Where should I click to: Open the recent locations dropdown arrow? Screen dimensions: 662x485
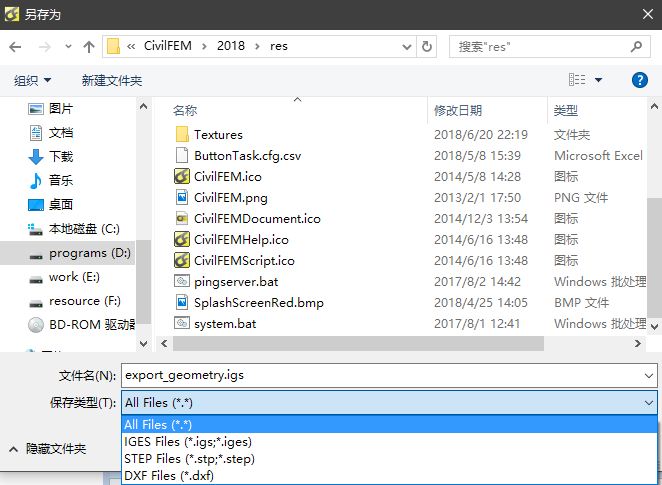click(68, 46)
